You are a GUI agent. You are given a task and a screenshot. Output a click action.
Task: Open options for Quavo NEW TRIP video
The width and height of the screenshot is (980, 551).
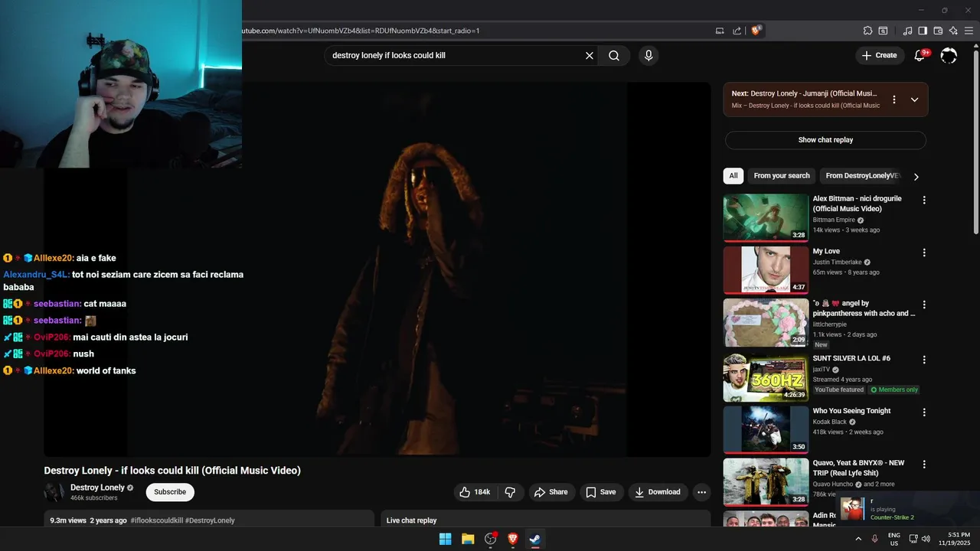(x=924, y=464)
